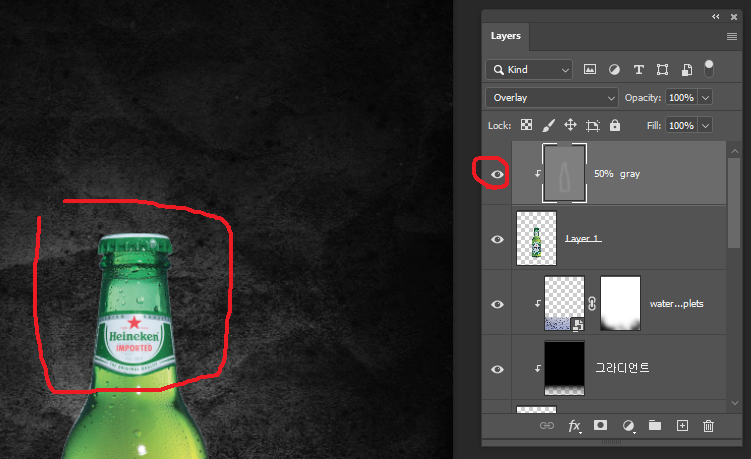Click the 'Layer 1' layer name
The width and height of the screenshot is (751, 459).
point(582,239)
